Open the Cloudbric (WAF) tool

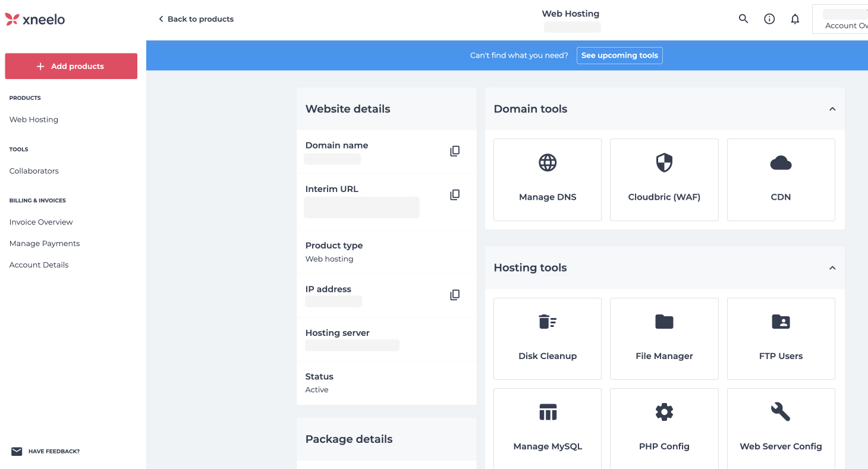click(x=664, y=180)
